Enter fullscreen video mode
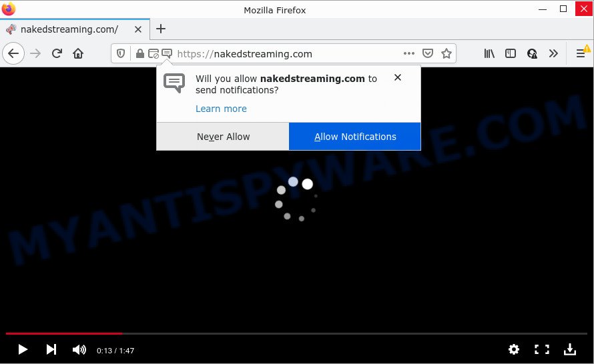 [x=542, y=349]
